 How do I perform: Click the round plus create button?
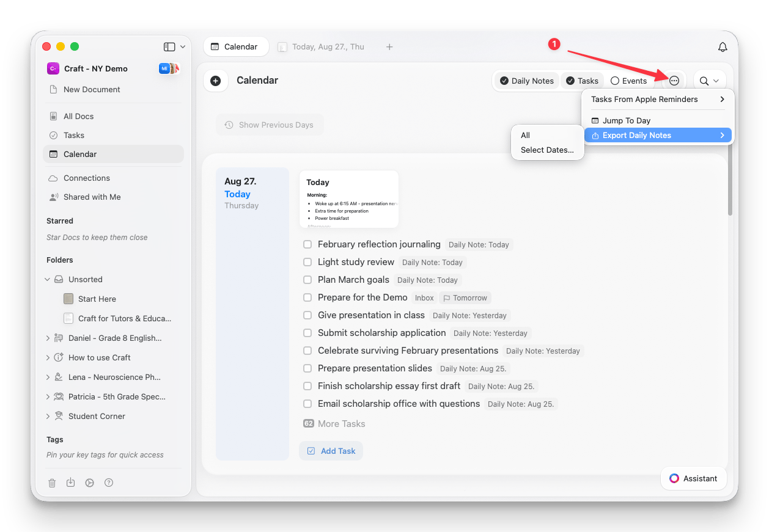point(215,81)
